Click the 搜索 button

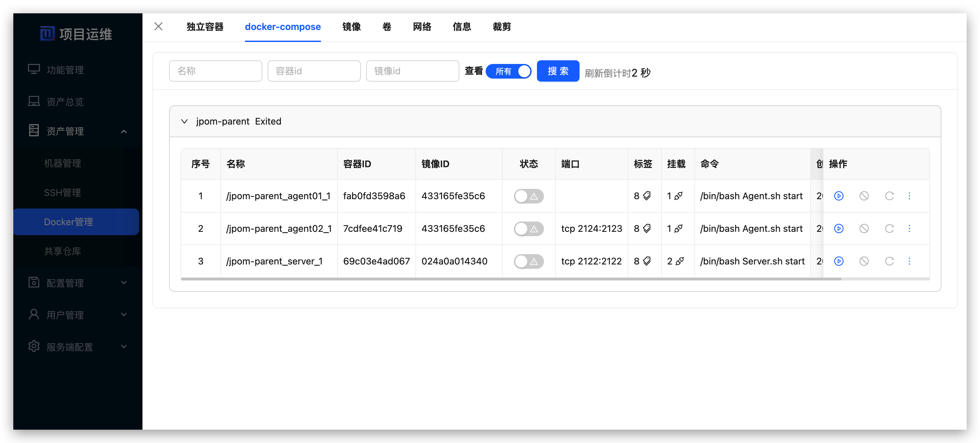tap(558, 71)
